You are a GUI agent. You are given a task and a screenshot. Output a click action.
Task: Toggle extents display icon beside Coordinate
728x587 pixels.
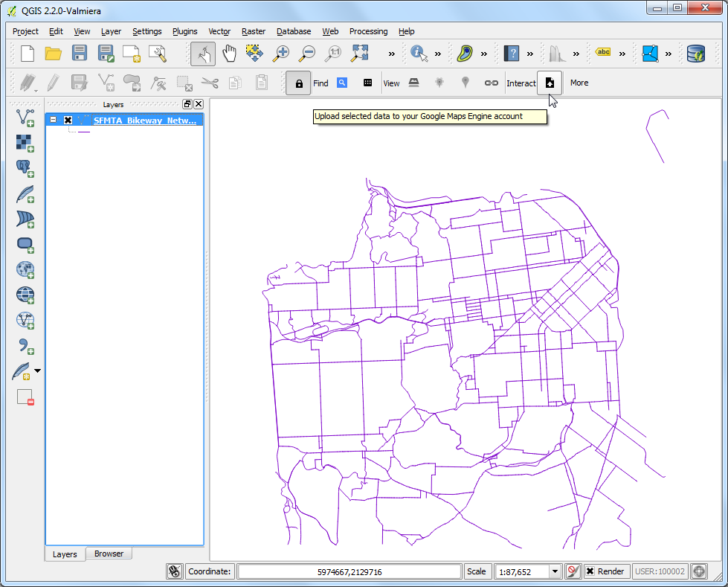pos(174,571)
